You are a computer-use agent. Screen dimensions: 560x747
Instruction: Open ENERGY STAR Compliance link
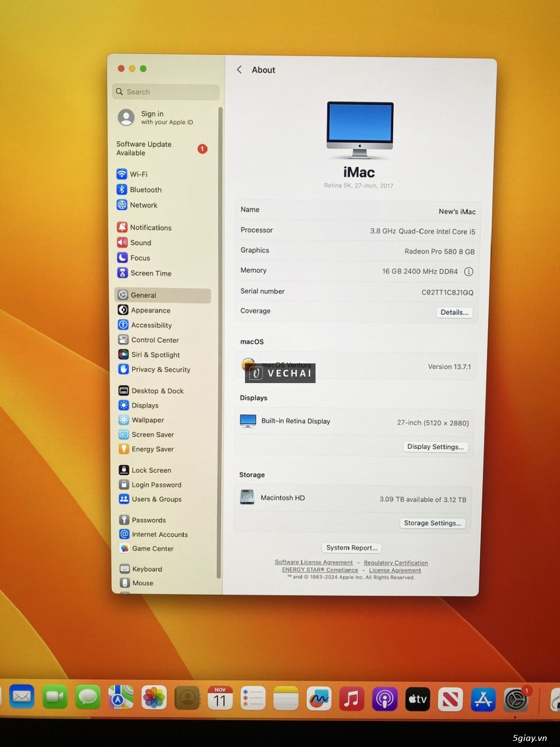320,570
